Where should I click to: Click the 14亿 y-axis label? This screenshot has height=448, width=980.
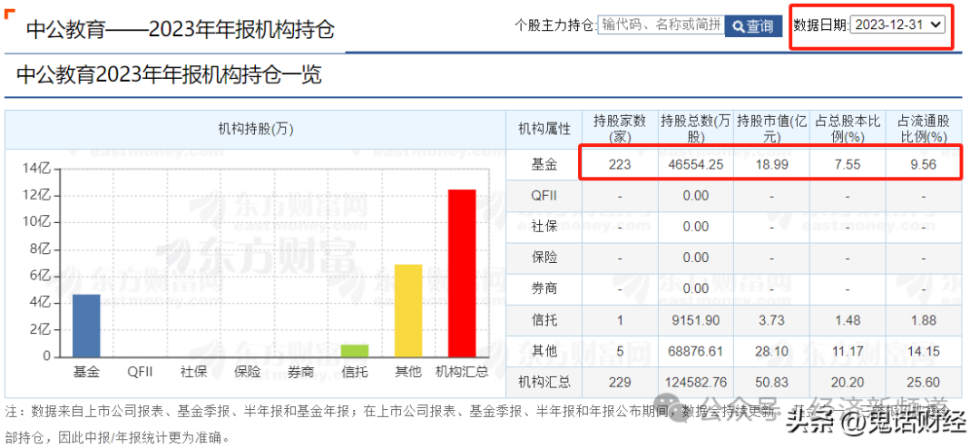coord(35,169)
